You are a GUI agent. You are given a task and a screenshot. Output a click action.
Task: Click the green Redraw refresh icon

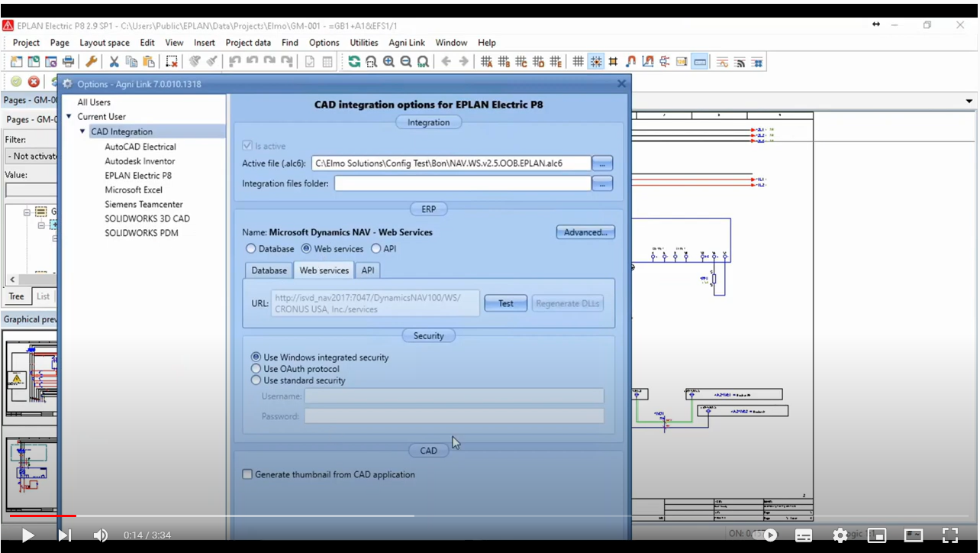pos(354,62)
